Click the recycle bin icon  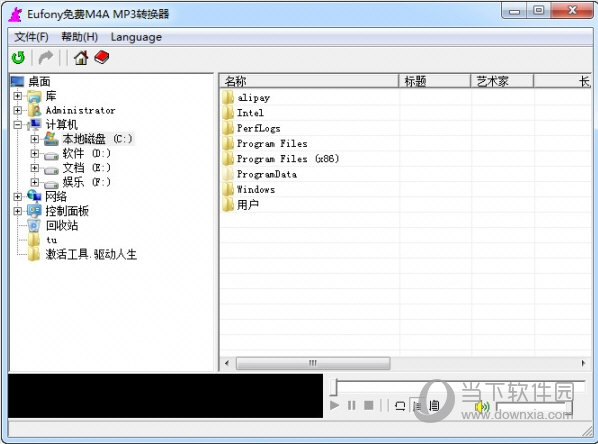coord(34,225)
